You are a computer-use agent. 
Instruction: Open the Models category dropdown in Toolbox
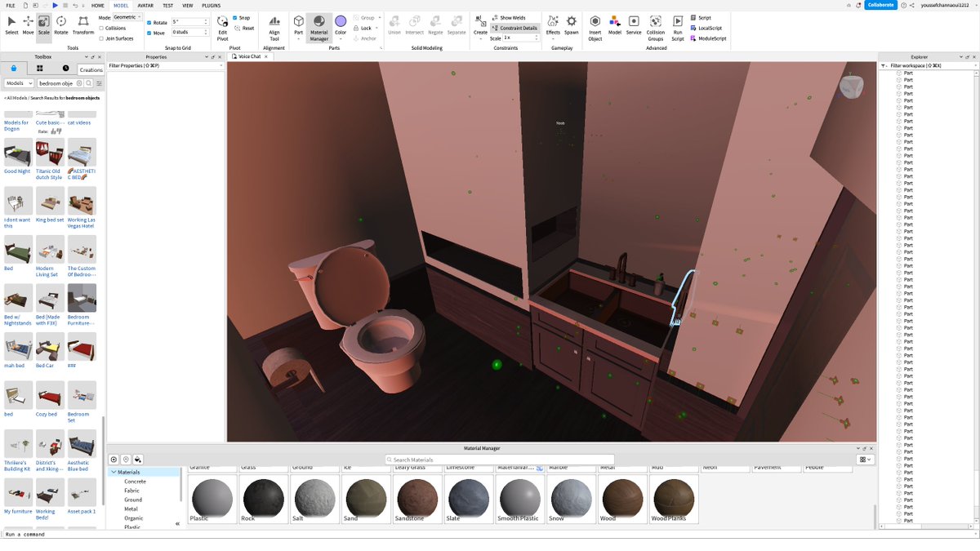(19, 83)
